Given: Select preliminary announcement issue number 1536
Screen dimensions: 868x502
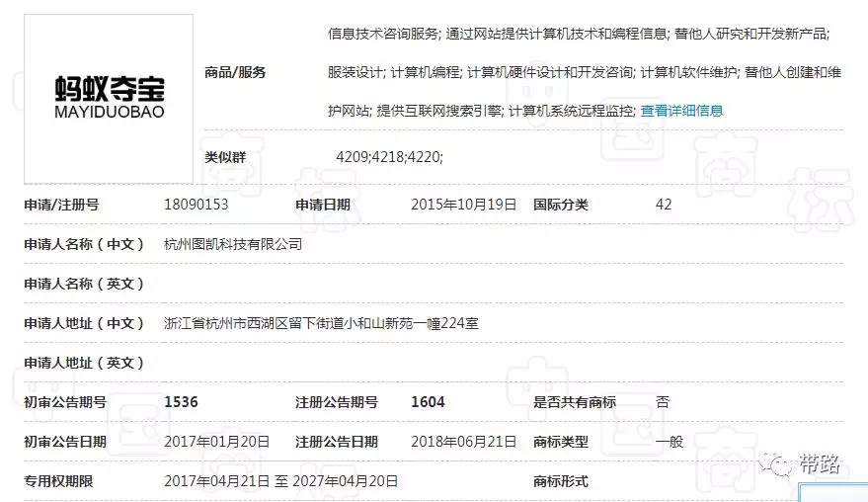Looking at the screenshot, I should [x=181, y=402].
